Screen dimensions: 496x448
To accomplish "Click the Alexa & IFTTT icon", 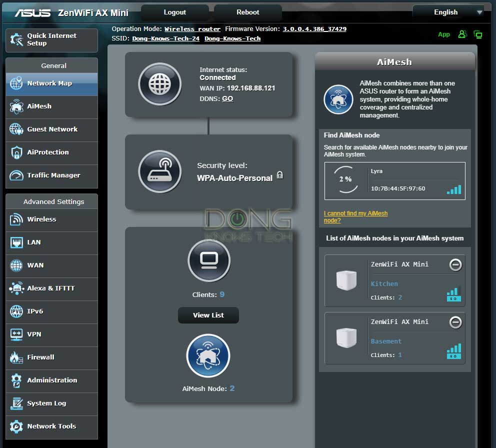I will 16,288.
